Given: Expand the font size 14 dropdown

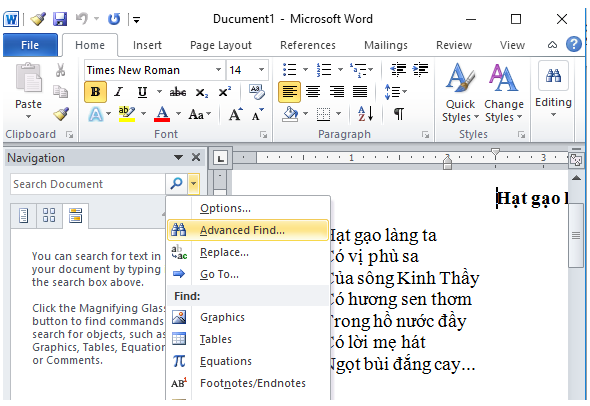Looking at the screenshot, I should [261, 70].
